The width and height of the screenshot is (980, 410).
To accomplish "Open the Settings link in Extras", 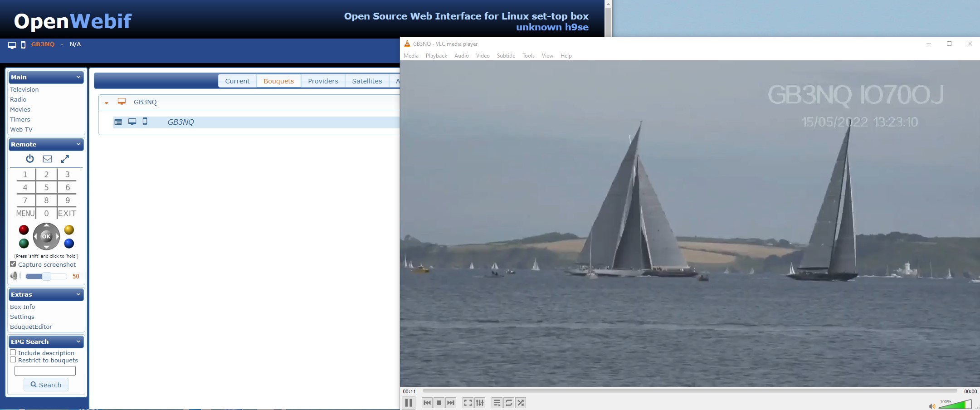I will [22, 317].
